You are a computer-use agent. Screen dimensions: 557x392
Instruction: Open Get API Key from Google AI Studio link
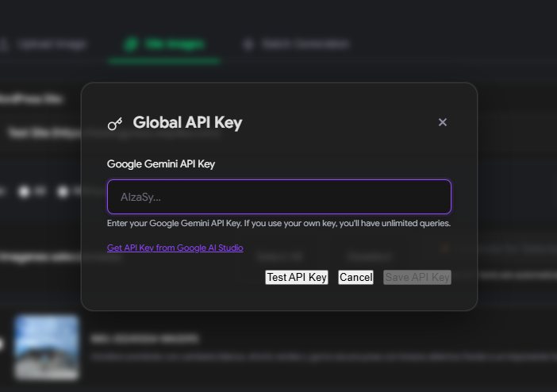pos(175,248)
